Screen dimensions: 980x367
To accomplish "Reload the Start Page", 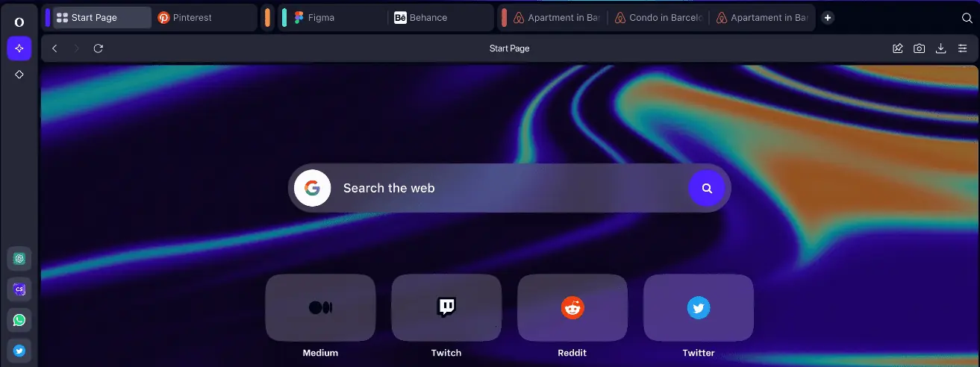I will (98, 48).
